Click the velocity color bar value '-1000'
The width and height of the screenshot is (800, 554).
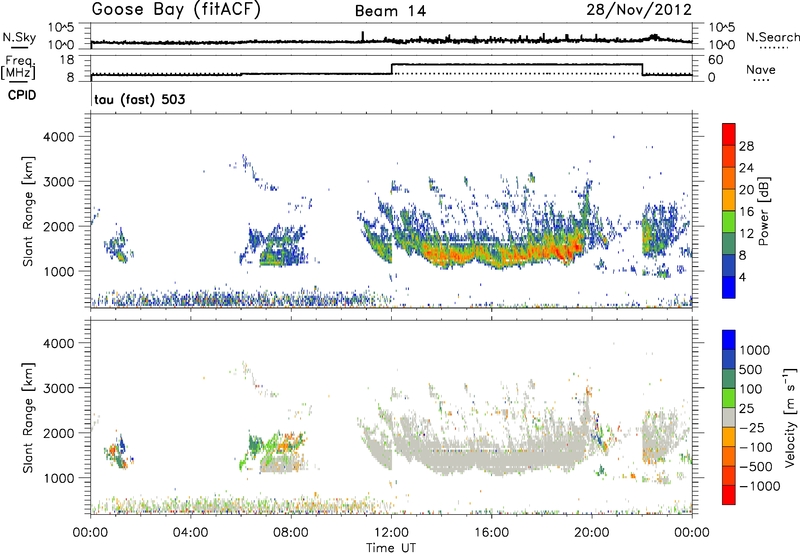pyautogui.click(x=760, y=486)
